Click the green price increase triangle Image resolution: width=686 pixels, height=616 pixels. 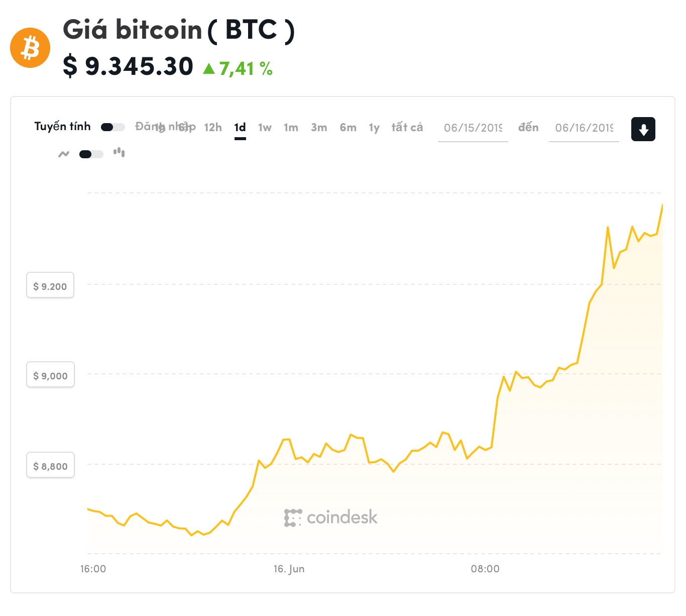209,68
